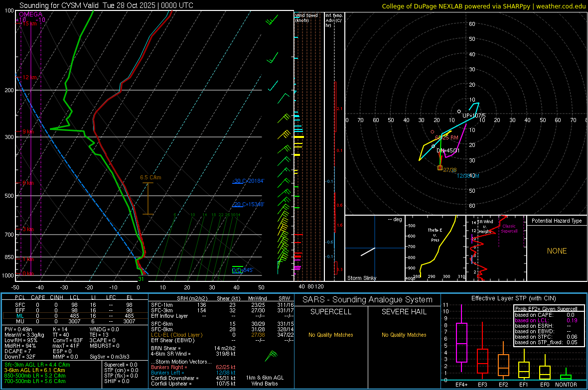588x390 pixels.
Task: Click the 'Corfidi Downshear = 45/31 kt' line
Action: click(x=193, y=378)
